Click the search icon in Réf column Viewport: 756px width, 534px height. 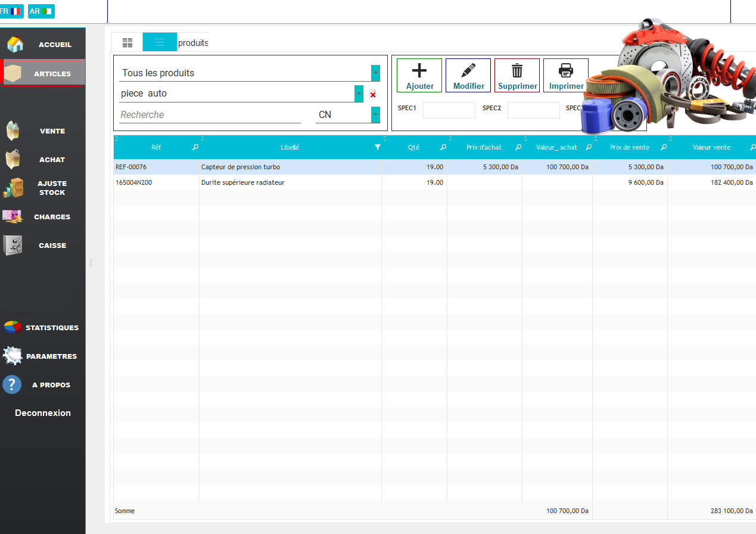point(195,147)
